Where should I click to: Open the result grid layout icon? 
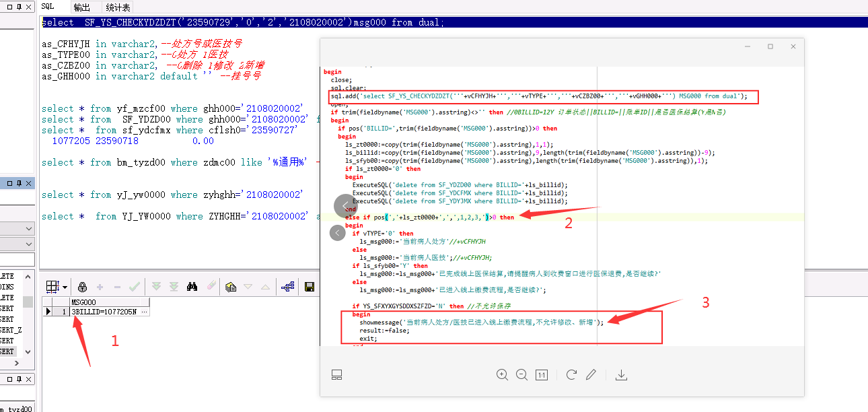coord(52,287)
